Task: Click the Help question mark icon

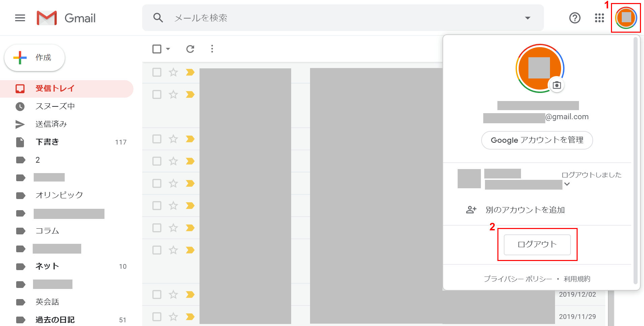Action: [x=575, y=18]
